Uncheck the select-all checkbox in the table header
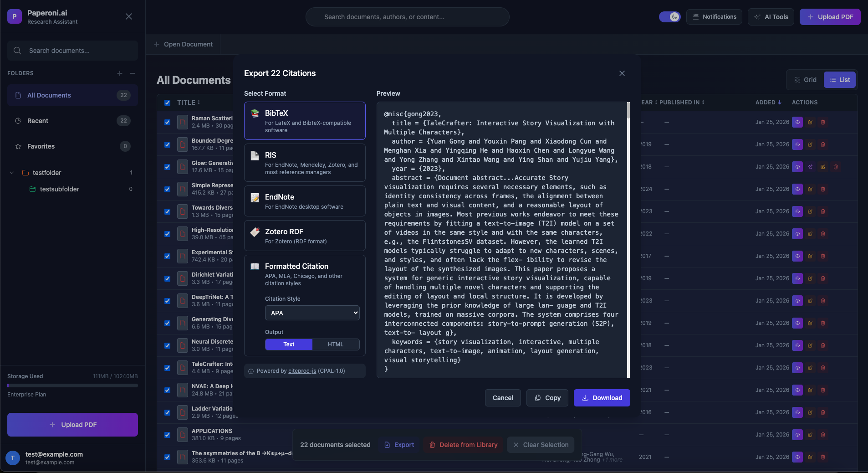 click(167, 103)
